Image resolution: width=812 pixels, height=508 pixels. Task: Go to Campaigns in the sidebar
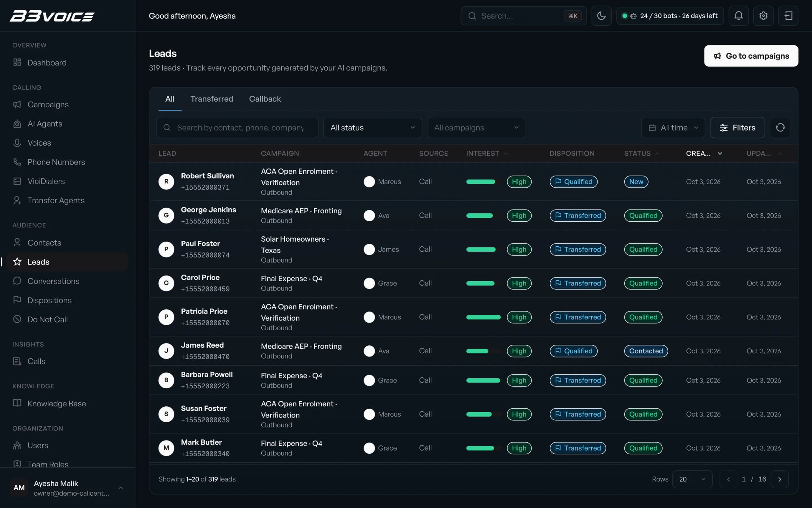click(x=67, y=104)
